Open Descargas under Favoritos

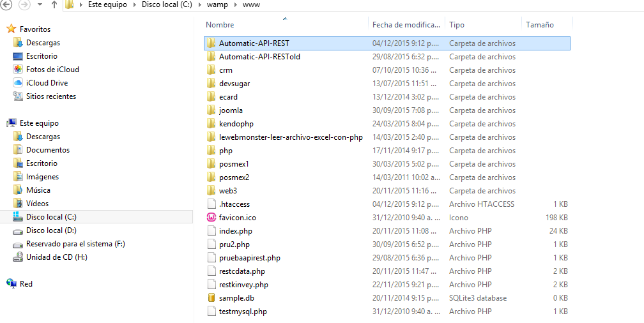click(43, 43)
